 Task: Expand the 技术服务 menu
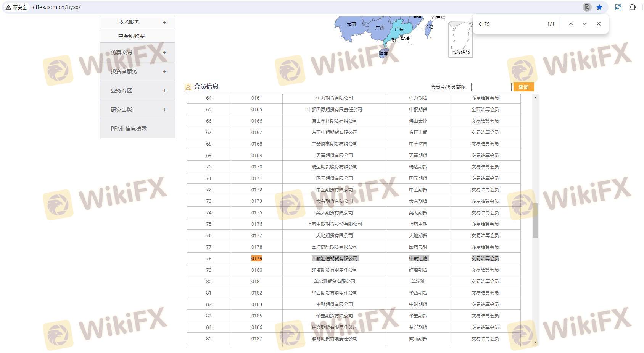tap(164, 22)
